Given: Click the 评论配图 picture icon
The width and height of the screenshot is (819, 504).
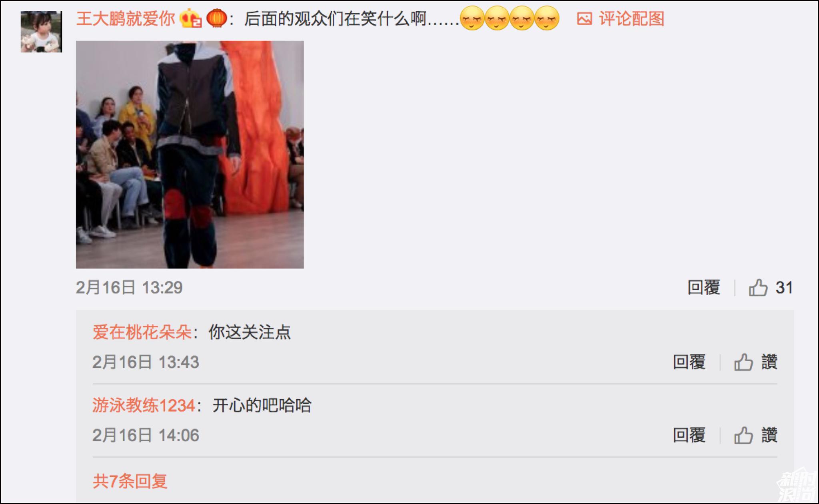Looking at the screenshot, I should click(584, 19).
